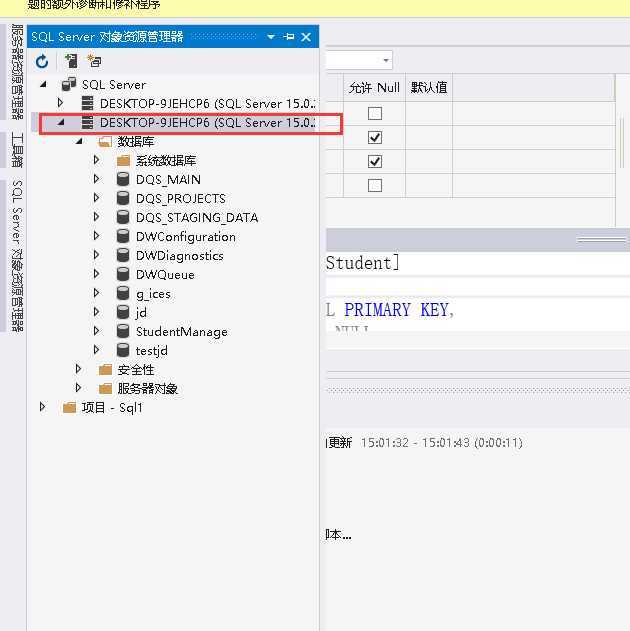Select the DWDiagnostics database icon
630x631 pixels.
point(123,255)
